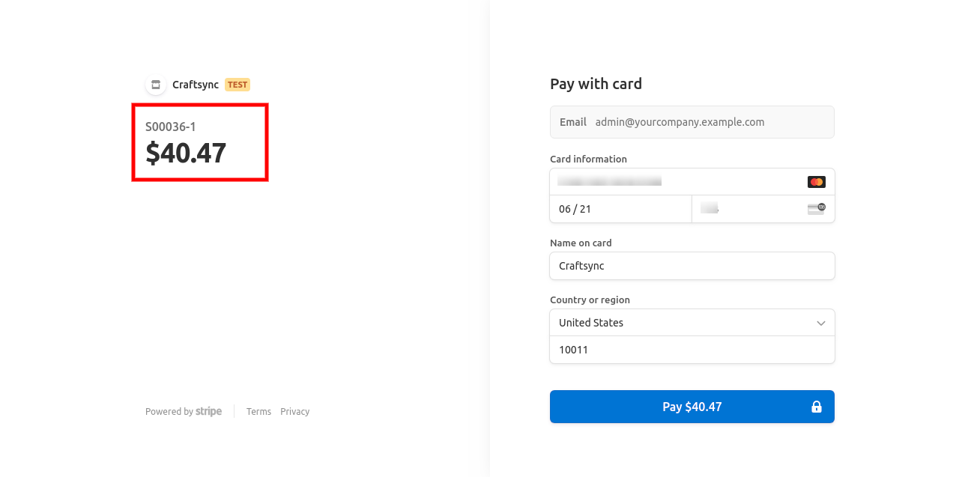Expand the Country or region dropdown

point(692,323)
